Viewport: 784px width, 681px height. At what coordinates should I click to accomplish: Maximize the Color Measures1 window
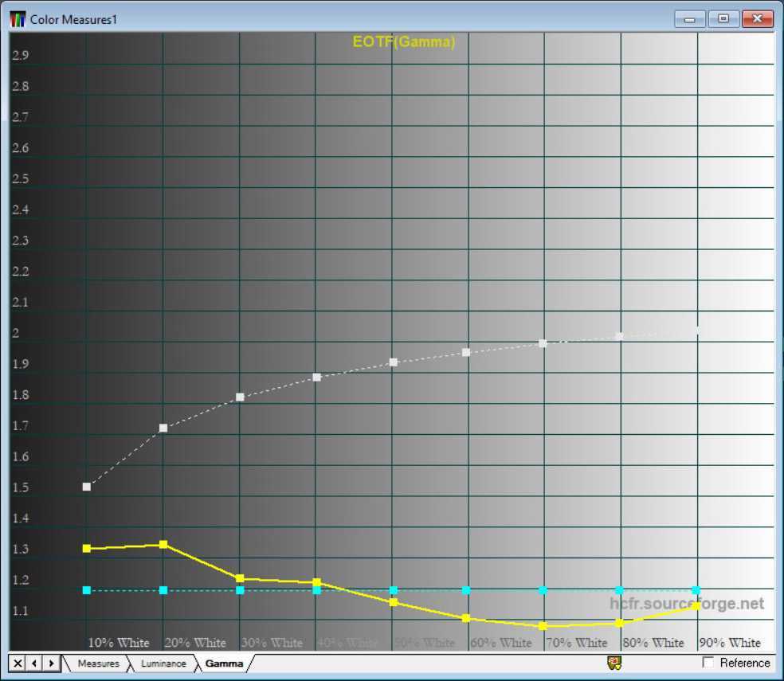(723, 18)
